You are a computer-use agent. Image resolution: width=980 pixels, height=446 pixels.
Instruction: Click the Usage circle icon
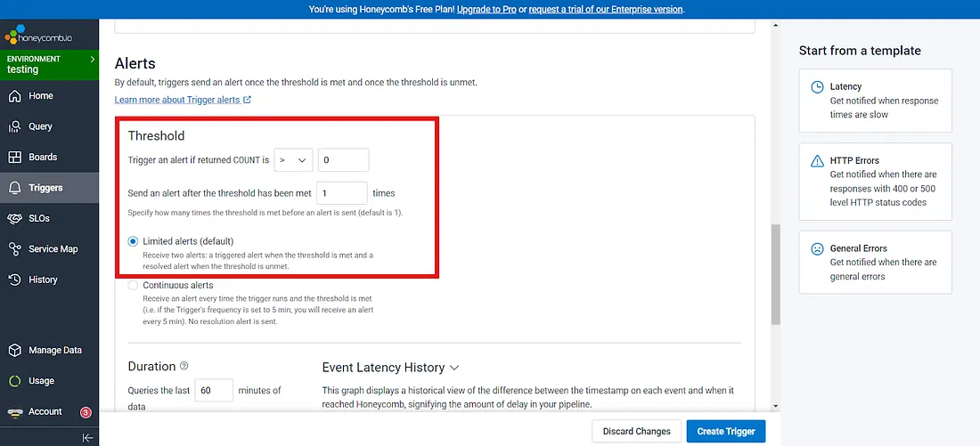click(x=14, y=381)
